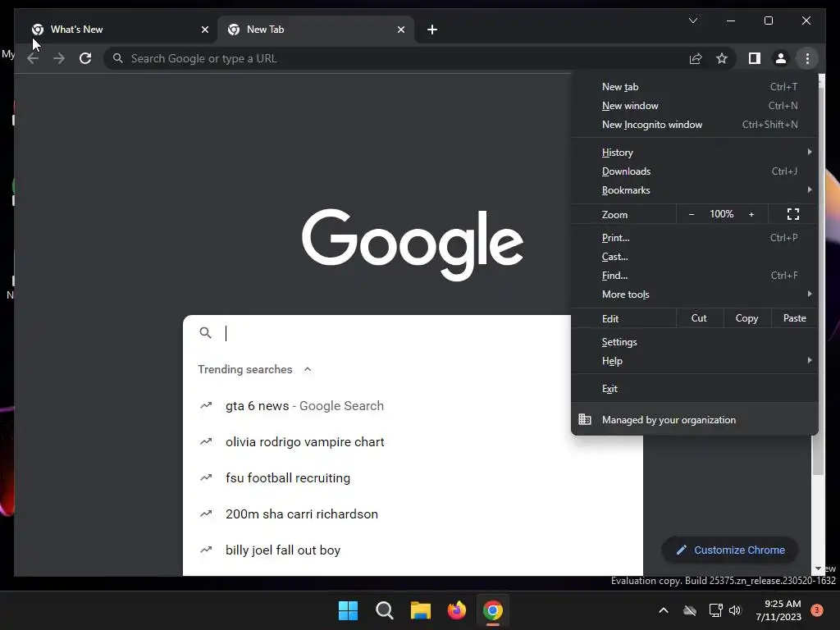Share this page icon in address bar
This screenshot has height=630, width=840.
tap(696, 58)
